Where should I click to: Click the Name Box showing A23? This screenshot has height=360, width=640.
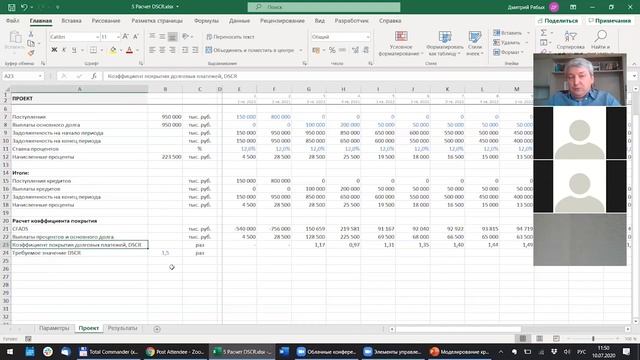tap(22, 76)
